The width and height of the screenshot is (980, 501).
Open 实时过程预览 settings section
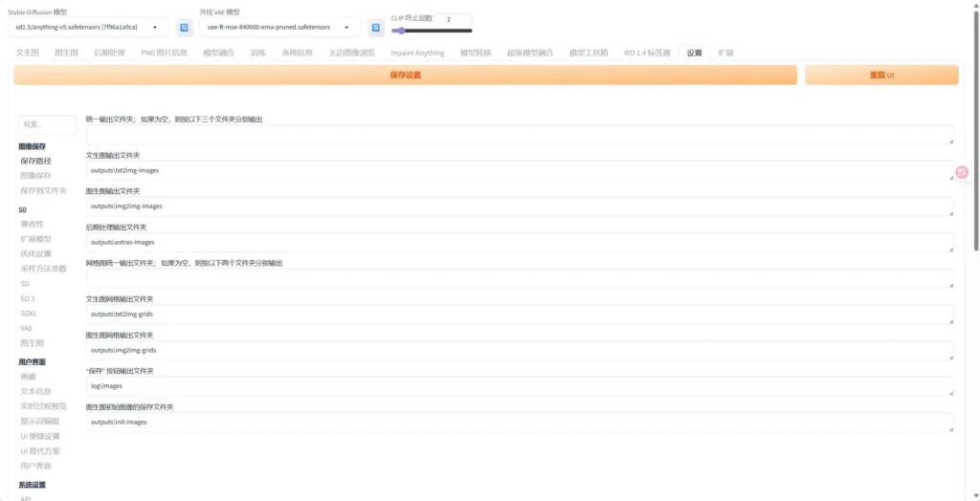click(43, 405)
